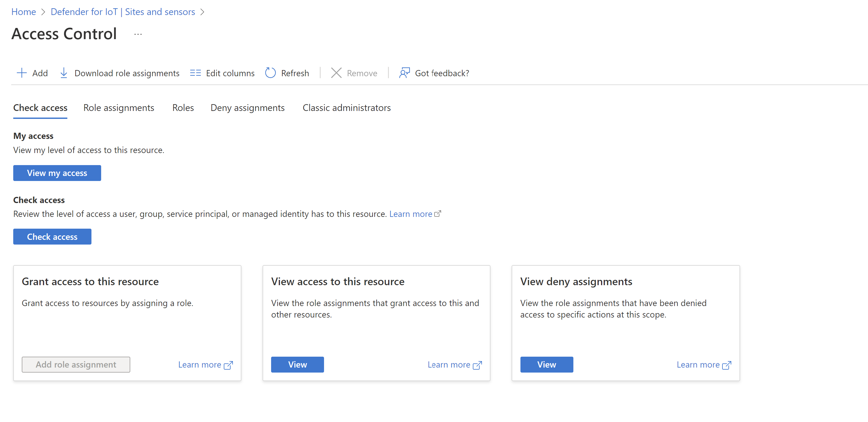Go to Classic administrators tab
The width and height of the screenshot is (868, 422).
[x=346, y=108]
